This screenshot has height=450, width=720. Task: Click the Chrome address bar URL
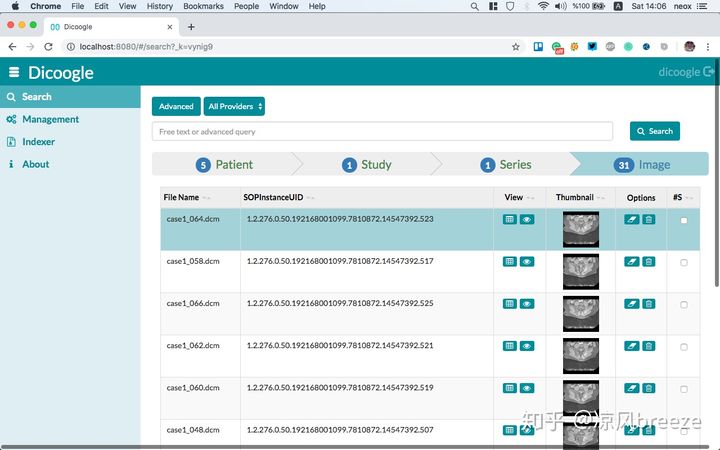click(x=146, y=46)
